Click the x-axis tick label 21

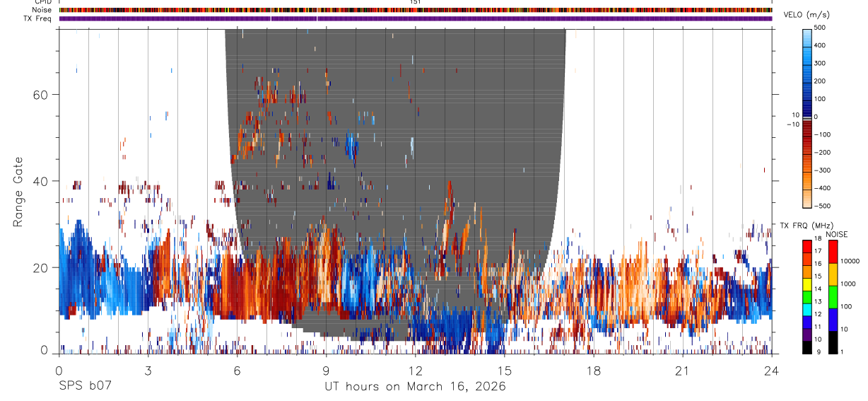click(682, 371)
